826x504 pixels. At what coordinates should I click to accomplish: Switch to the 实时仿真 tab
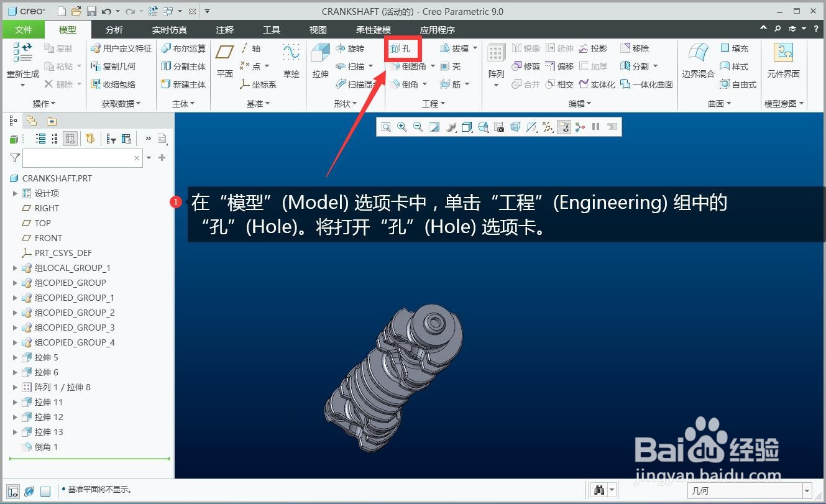(169, 30)
